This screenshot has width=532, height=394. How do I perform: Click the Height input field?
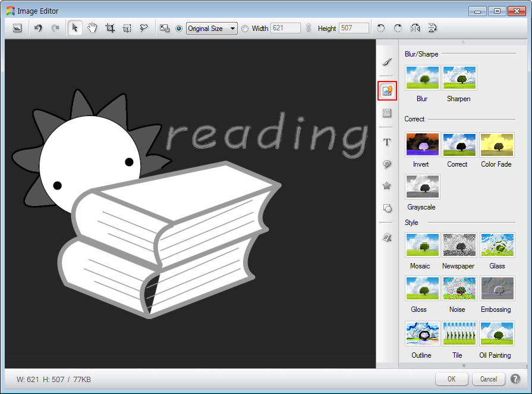[x=354, y=28]
